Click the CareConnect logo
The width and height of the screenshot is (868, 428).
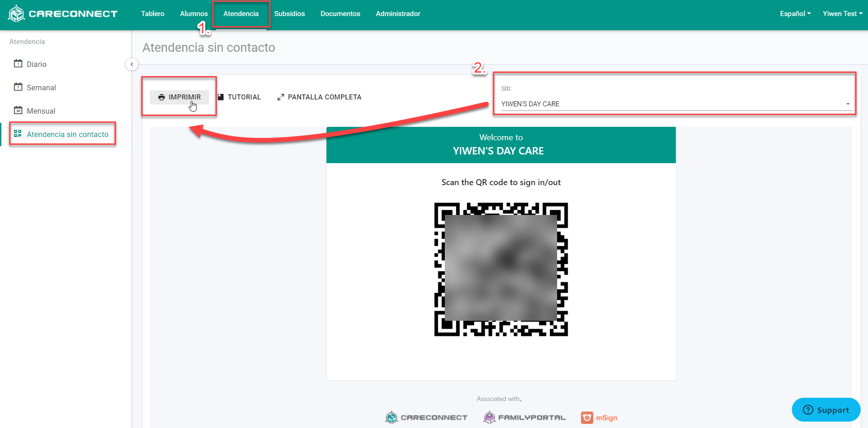63,14
